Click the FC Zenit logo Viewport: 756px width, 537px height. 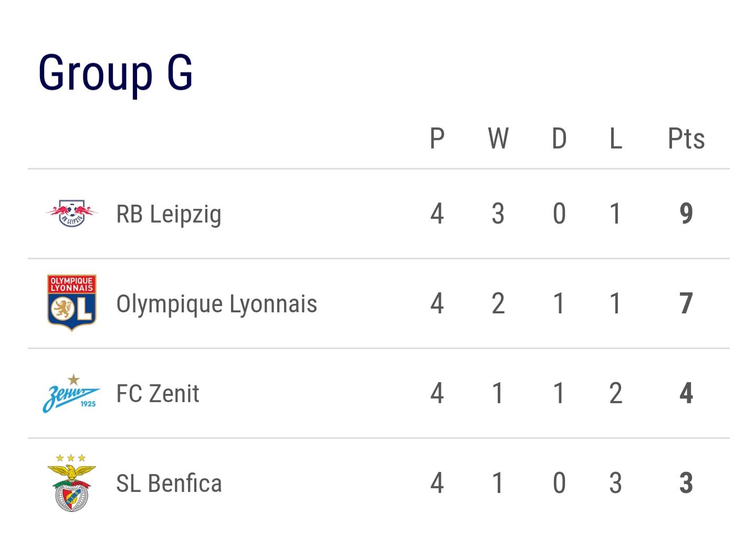tap(71, 393)
